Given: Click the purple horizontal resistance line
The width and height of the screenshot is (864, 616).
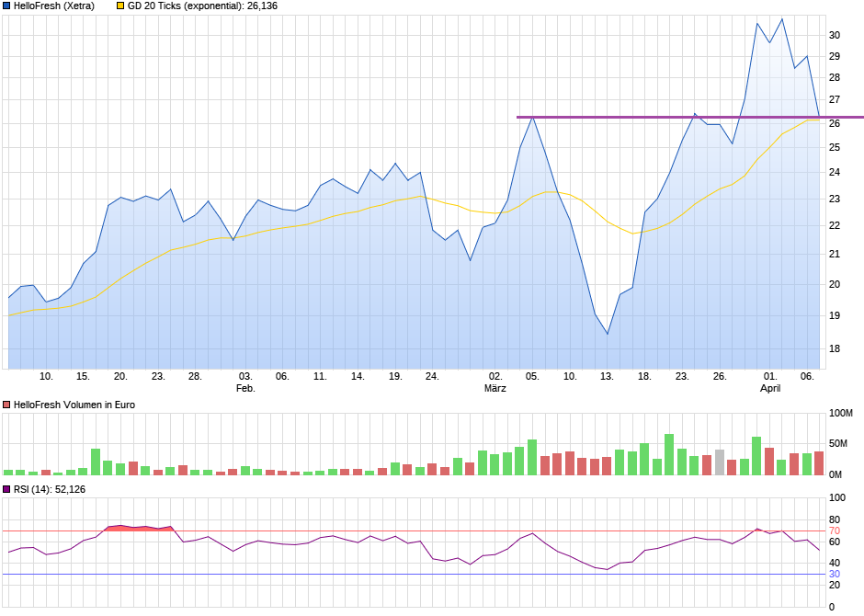Looking at the screenshot, I should click(x=690, y=118).
